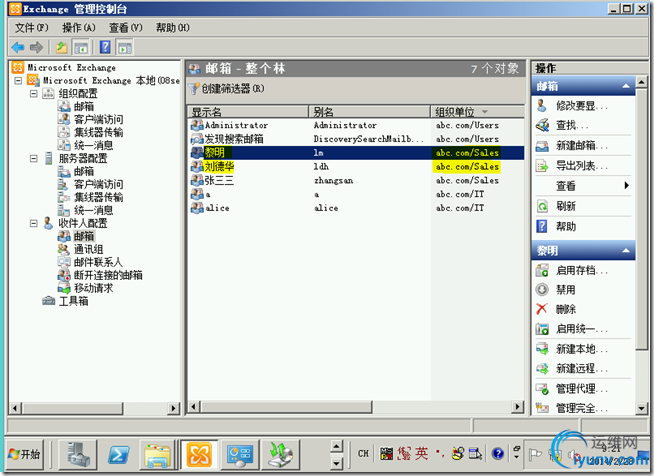Open Server Manager from taskbar

coord(78,455)
